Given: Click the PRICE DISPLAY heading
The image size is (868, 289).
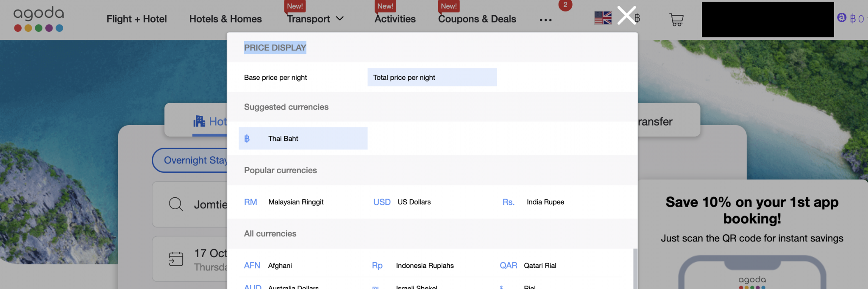Looking at the screenshot, I should 275,48.
